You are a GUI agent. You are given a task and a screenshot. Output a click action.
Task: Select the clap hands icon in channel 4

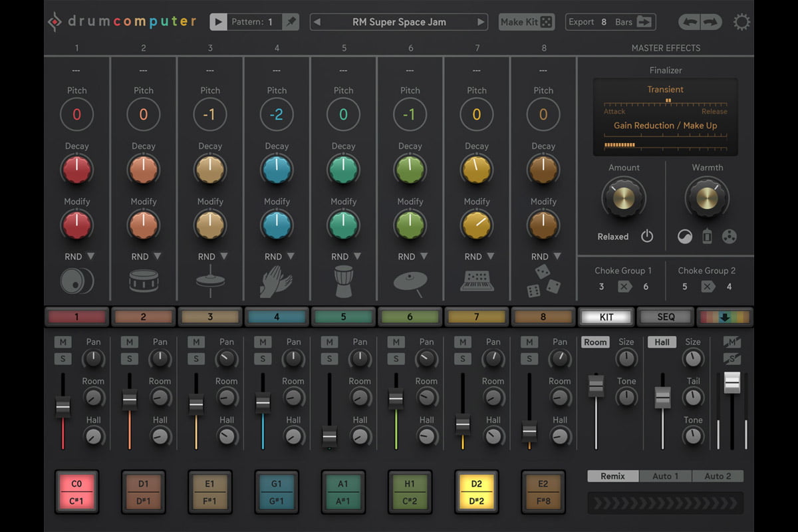[x=276, y=281]
